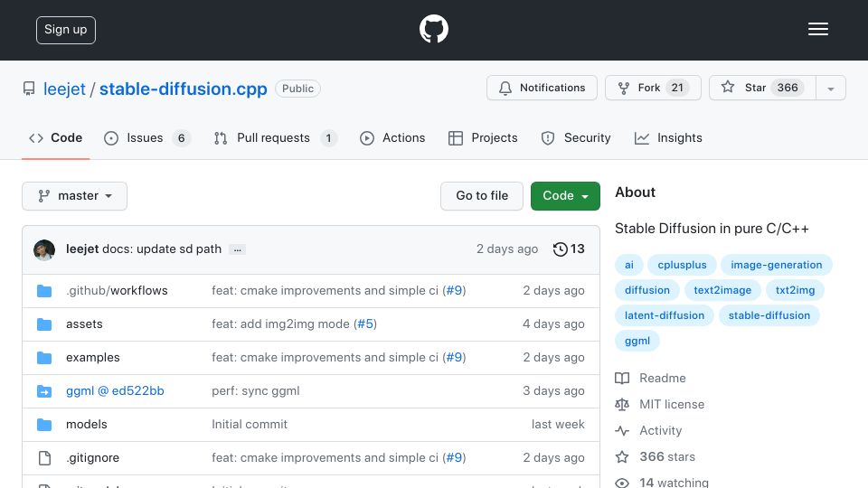The image size is (868, 488).
Task: Open pull request #9 in examples row
Action: (454, 358)
